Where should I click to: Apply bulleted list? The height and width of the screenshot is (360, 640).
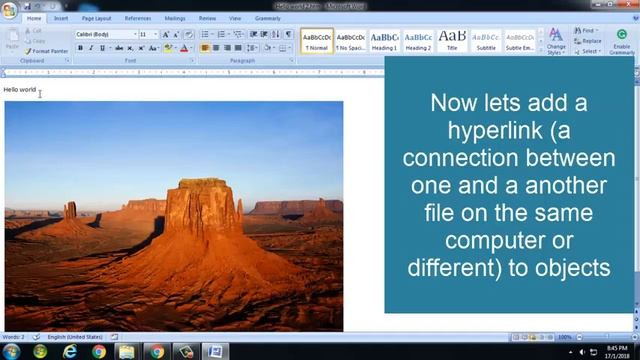205,34
